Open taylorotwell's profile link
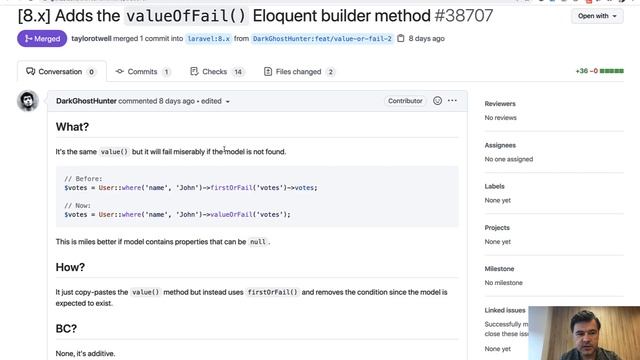This screenshot has height=360, width=640. (91, 38)
